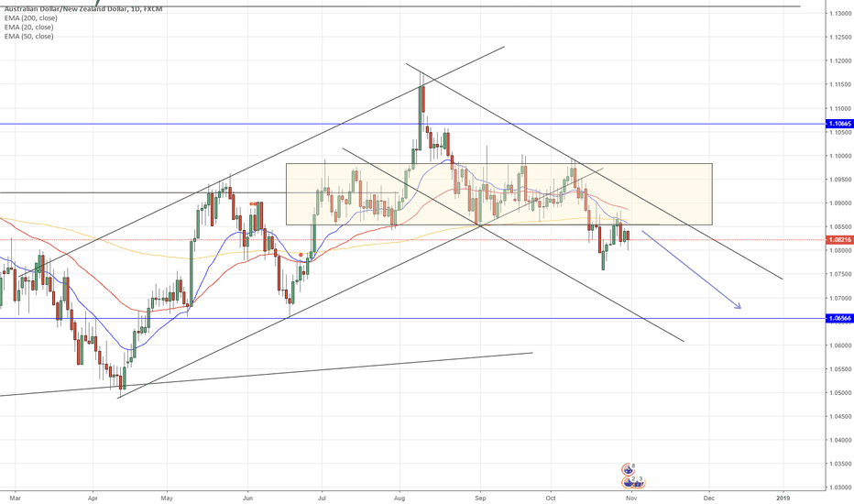
Task: Select the EMA (50, close) indicator legend
Action: pyautogui.click(x=28, y=37)
